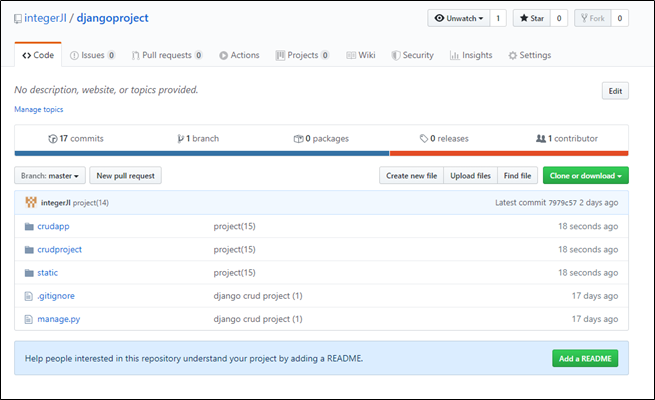Switch to Pull requests tab
This screenshot has height=400, width=655.
coord(167,55)
